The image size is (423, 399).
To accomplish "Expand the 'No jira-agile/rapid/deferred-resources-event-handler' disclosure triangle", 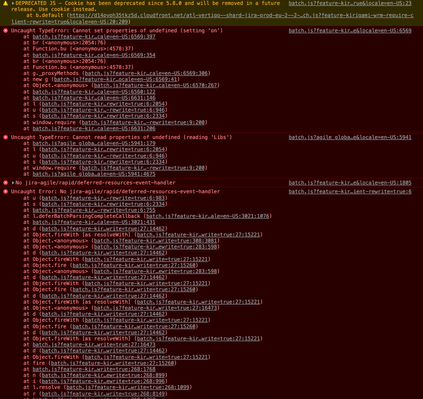I will point(13,183).
